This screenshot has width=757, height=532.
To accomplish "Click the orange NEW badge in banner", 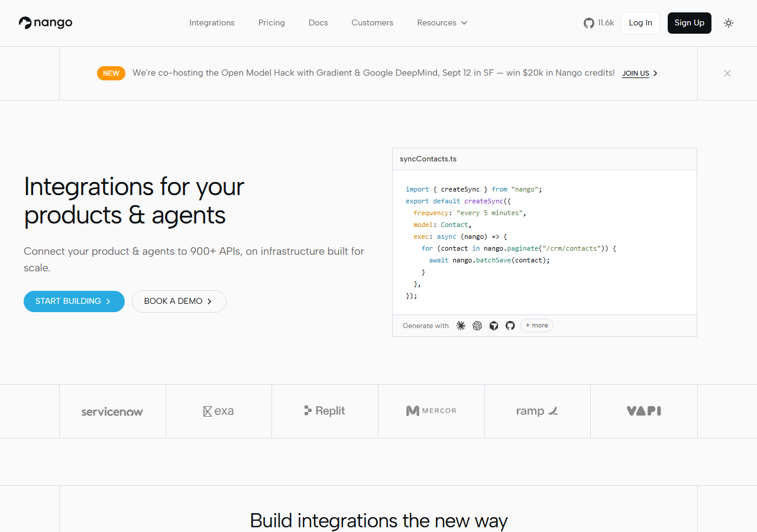I will [x=111, y=73].
